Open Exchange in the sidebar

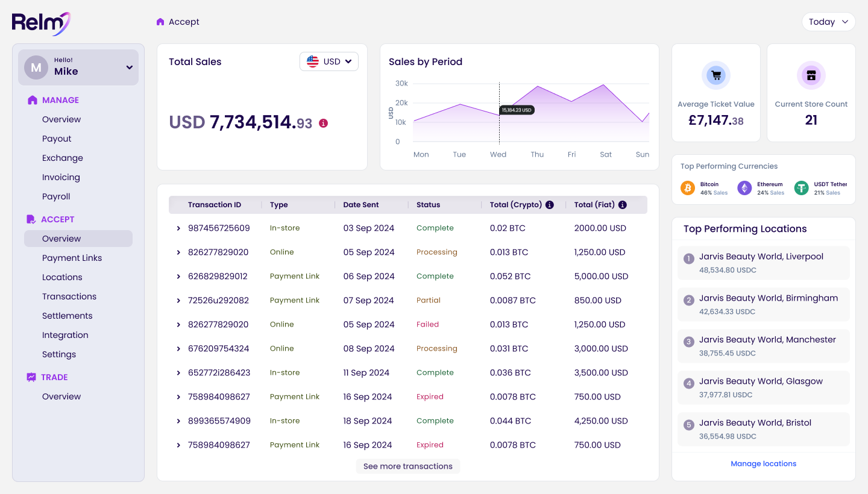click(63, 158)
